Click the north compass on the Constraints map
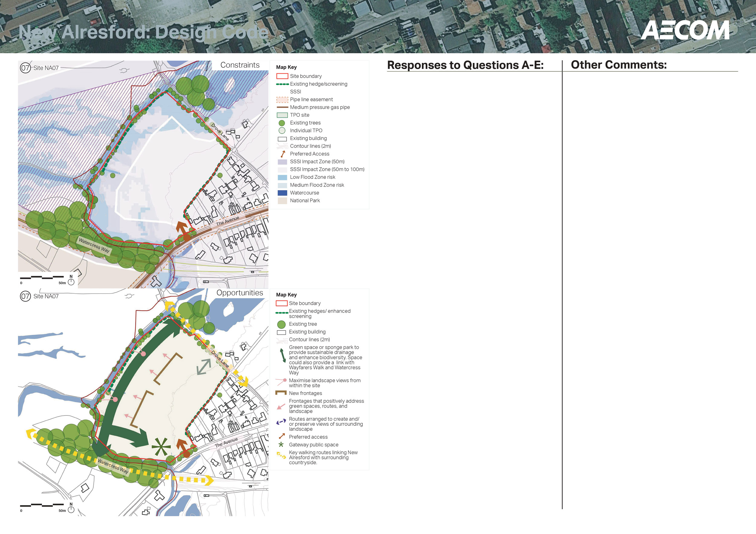Viewport: 756px width, 534px height. (x=71, y=282)
